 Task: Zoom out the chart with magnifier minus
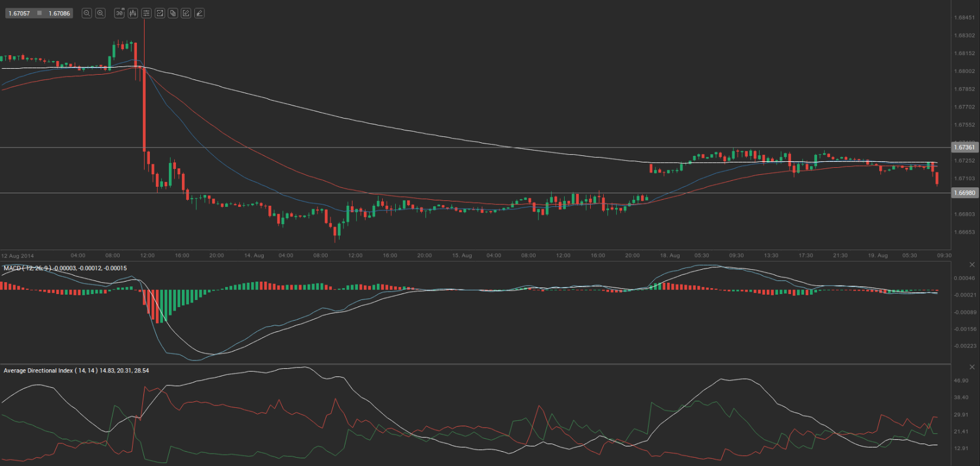[87, 13]
